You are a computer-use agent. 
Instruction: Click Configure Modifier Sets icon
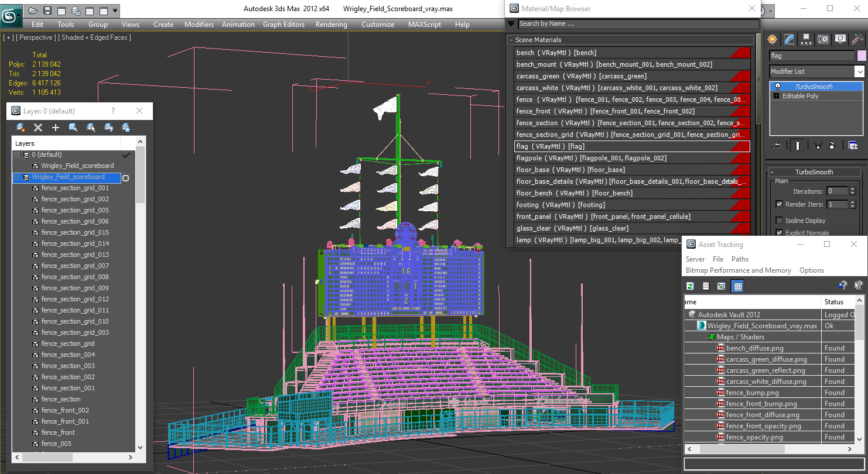click(x=853, y=146)
